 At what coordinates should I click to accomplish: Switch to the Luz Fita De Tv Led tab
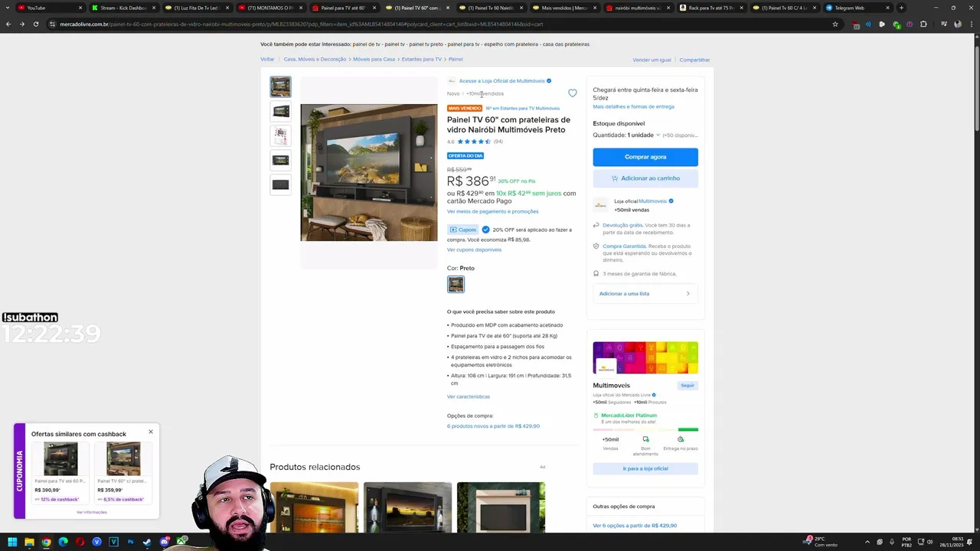pos(196,8)
